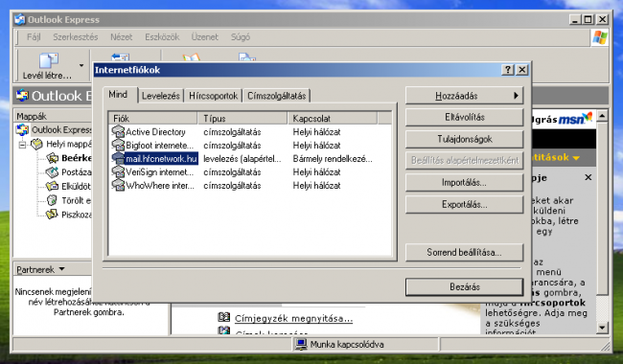This screenshot has width=623, height=364.
Task: Switch to the Címszolgáltatás tab
Action: tap(277, 96)
